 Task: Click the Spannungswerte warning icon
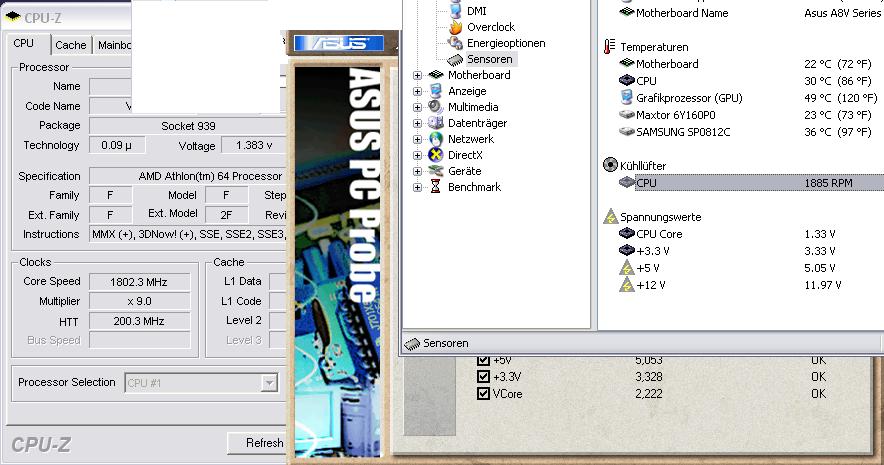click(x=611, y=216)
